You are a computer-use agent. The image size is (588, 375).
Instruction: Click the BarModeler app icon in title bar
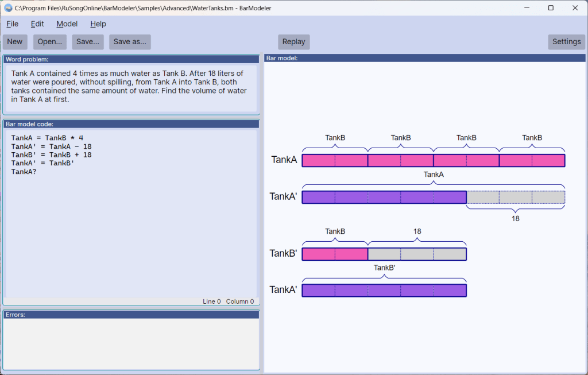click(8, 8)
